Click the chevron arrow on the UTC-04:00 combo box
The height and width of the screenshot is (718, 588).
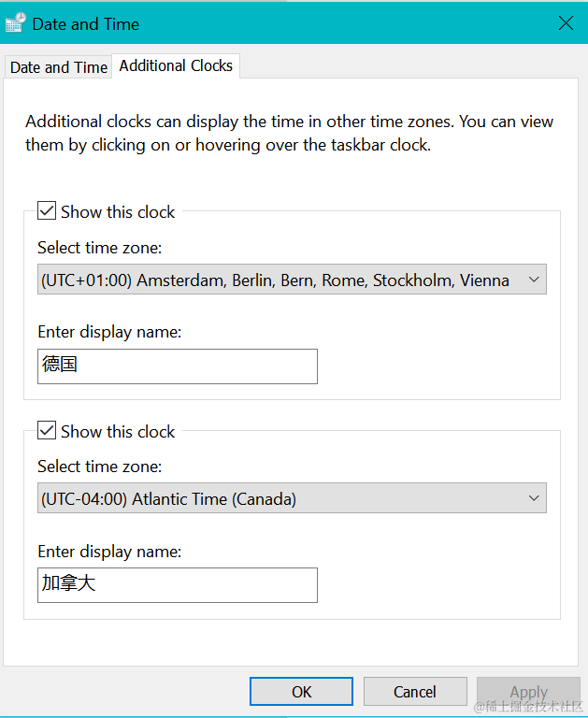pos(535,498)
